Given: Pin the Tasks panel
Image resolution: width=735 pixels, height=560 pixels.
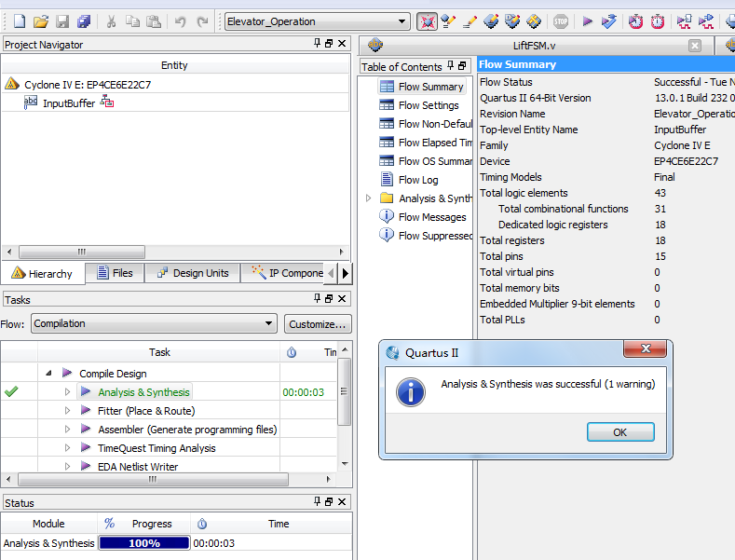Looking at the screenshot, I should tap(318, 298).
